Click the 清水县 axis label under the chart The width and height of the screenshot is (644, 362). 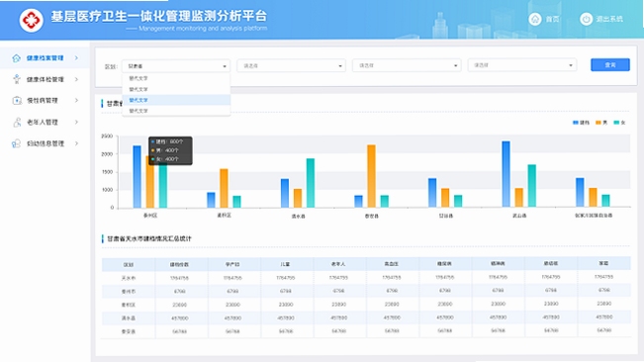[298, 216]
